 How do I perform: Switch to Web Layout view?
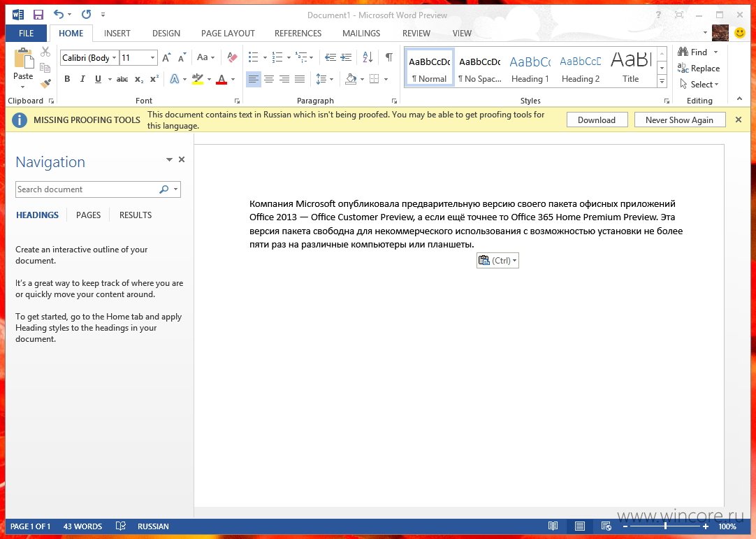(606, 526)
